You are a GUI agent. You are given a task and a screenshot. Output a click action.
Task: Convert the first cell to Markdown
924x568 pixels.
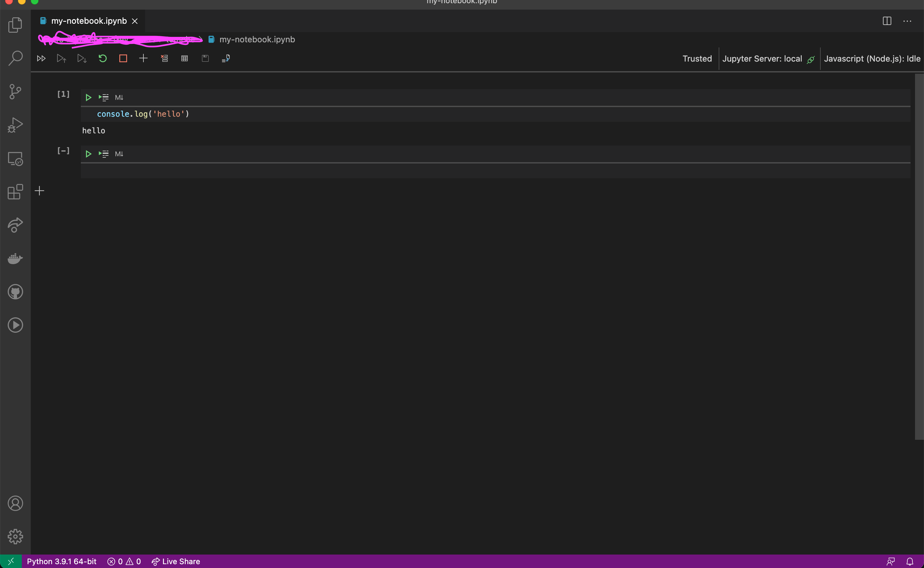119,97
